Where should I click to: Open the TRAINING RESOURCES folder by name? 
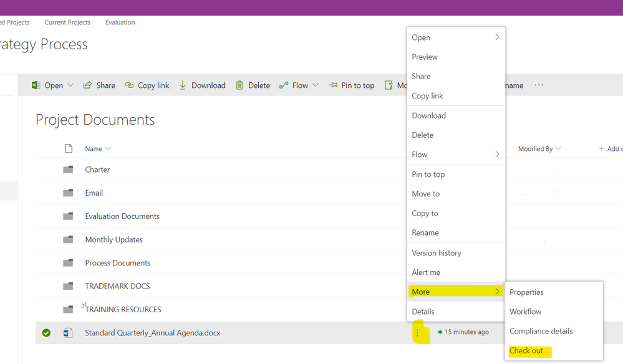point(123,309)
